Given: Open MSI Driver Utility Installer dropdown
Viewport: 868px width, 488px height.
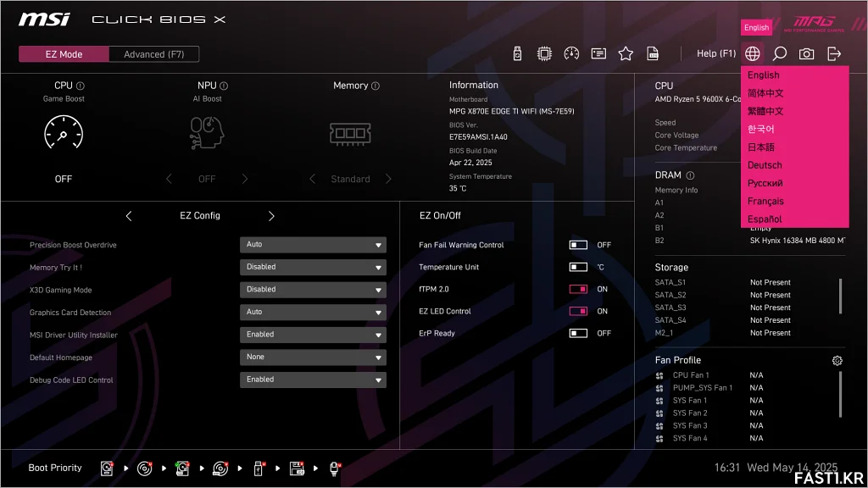Looking at the screenshot, I should [x=313, y=335].
